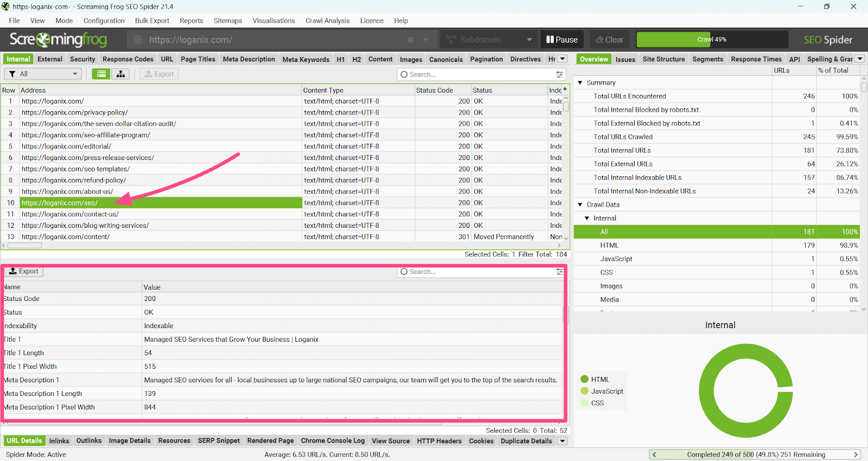The height and width of the screenshot is (461, 868).
Task: Select the SERP Snippet tab
Action: (219, 441)
